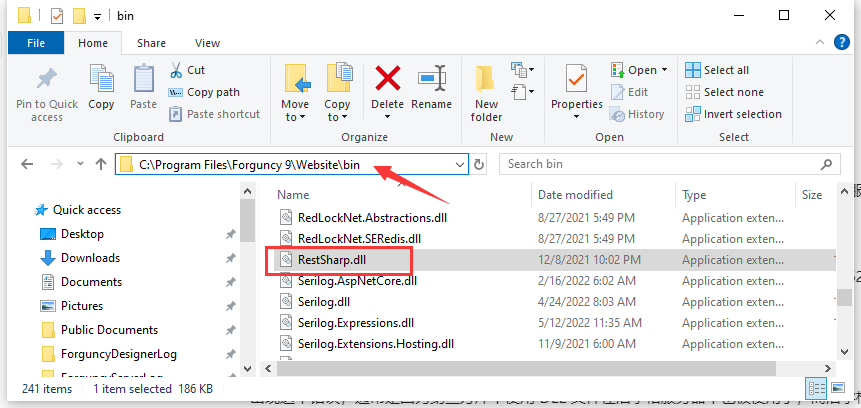The image size is (861, 408).
Task: Sort by the Size column
Action: [812, 195]
